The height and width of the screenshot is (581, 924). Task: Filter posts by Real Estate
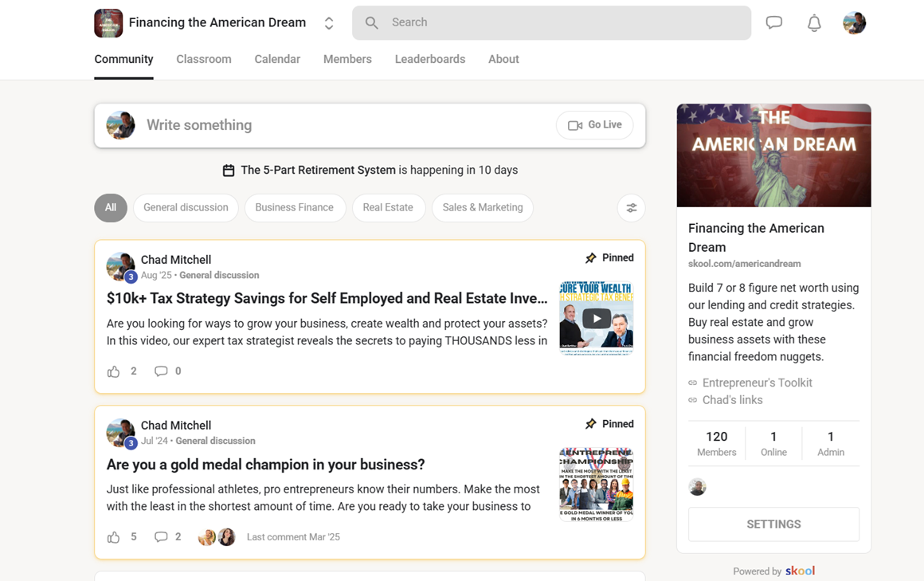[389, 208]
